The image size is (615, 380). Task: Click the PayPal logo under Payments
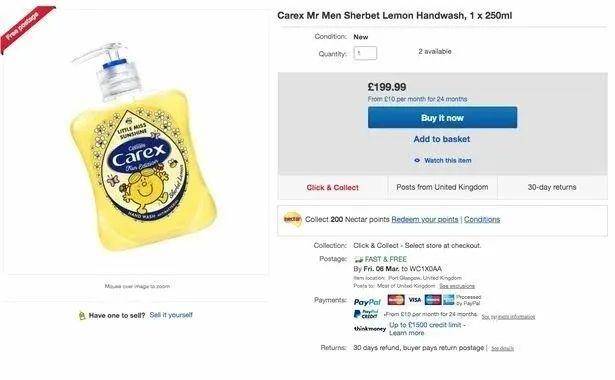click(367, 302)
